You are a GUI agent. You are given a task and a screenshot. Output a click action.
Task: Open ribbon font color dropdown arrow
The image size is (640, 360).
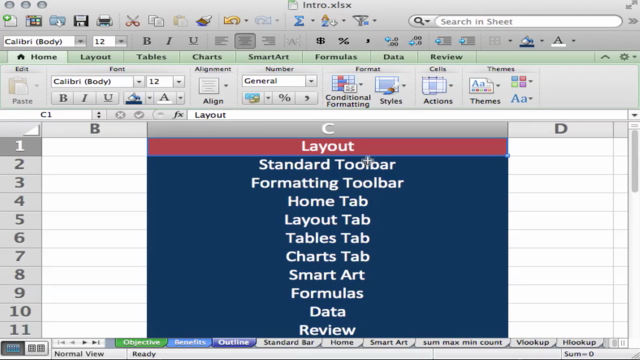[x=180, y=98]
